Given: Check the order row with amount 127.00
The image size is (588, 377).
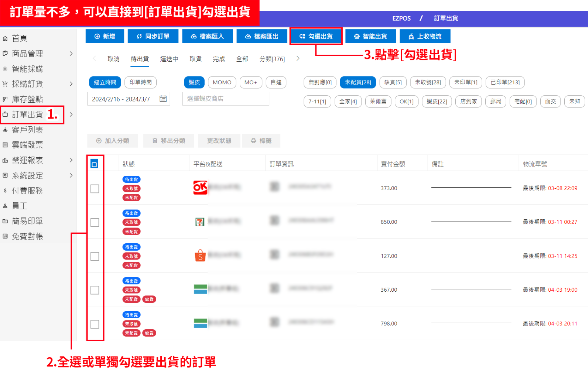Looking at the screenshot, I should (95, 256).
